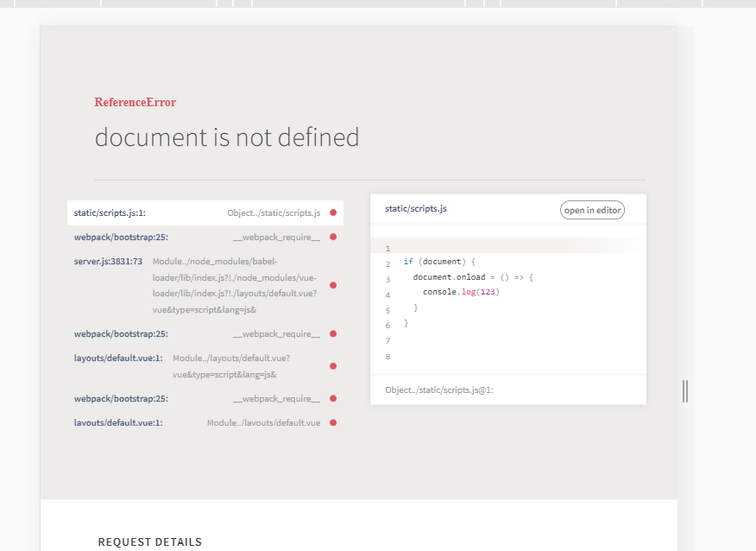The width and height of the screenshot is (756, 551).
Task: Click static/scripts.js title in code panel
Action: [416, 208]
